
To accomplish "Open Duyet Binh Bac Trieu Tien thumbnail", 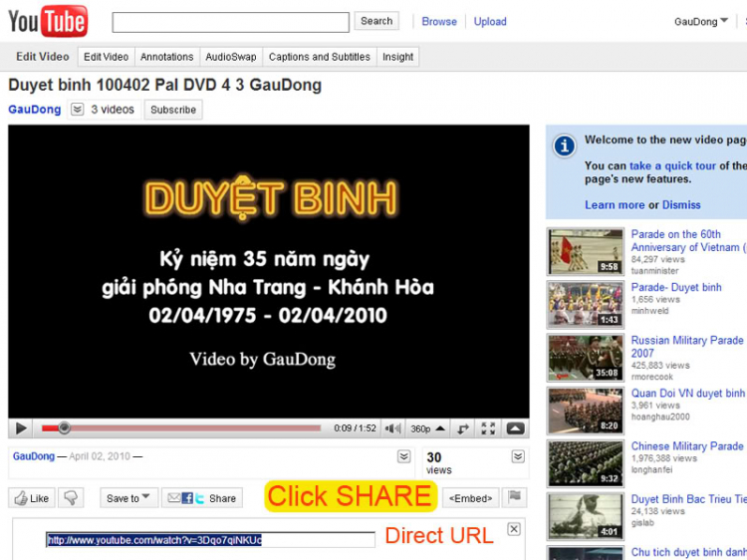I will tap(585, 516).
